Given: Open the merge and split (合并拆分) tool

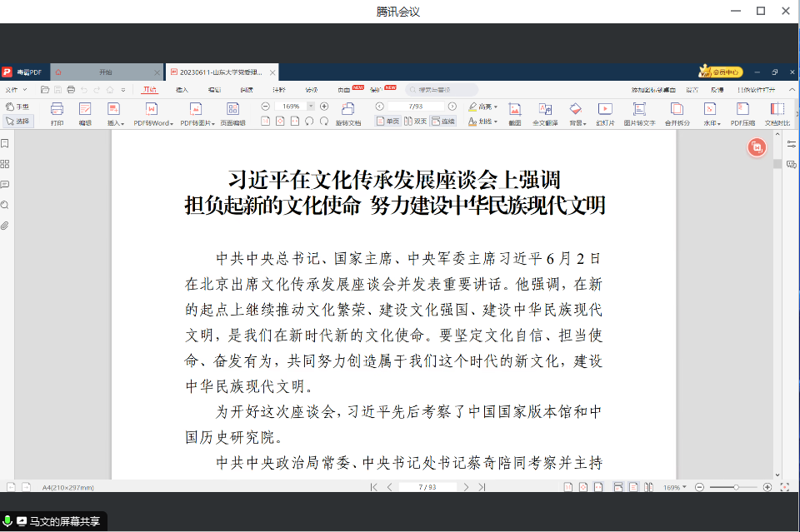Looking at the screenshot, I should click(677, 109).
